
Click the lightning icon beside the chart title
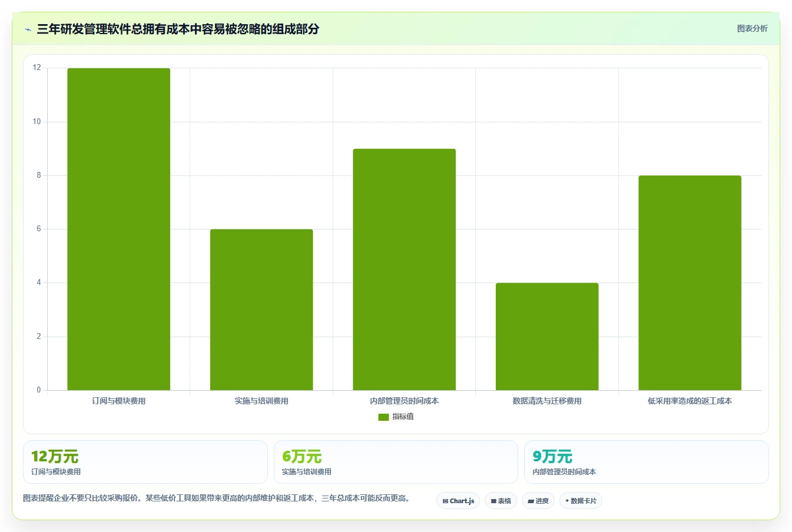(x=28, y=29)
